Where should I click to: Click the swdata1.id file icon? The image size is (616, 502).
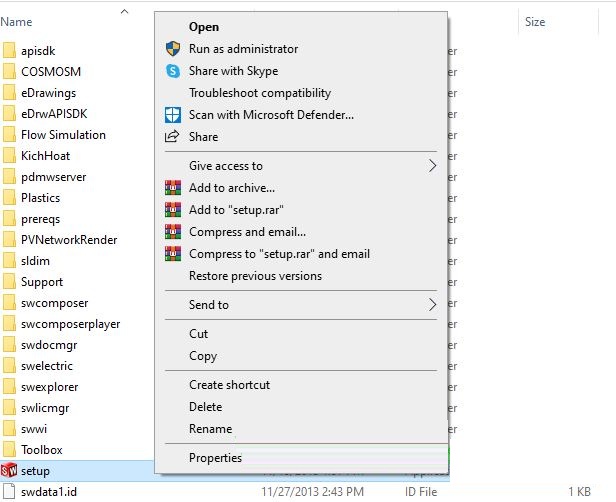(9, 491)
